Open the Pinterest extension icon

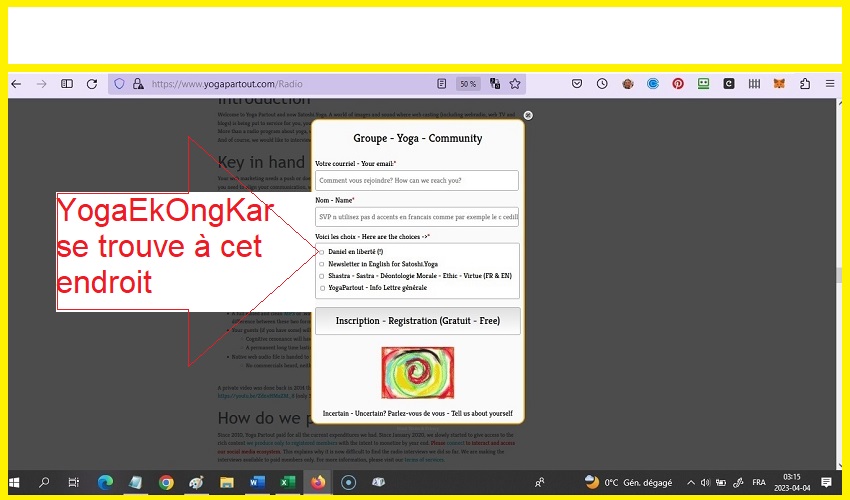click(x=678, y=84)
